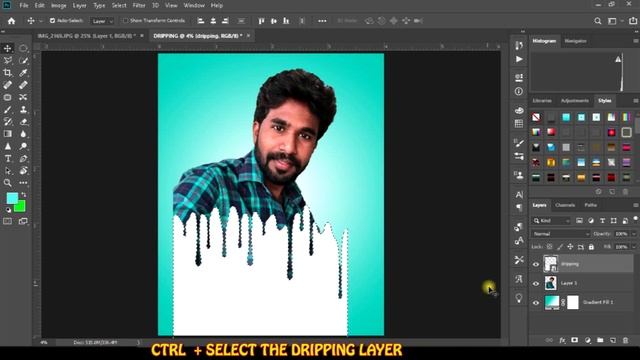Viewport: 640px width, 360px height.
Task: Switch to the Channels tab
Action: click(565, 205)
